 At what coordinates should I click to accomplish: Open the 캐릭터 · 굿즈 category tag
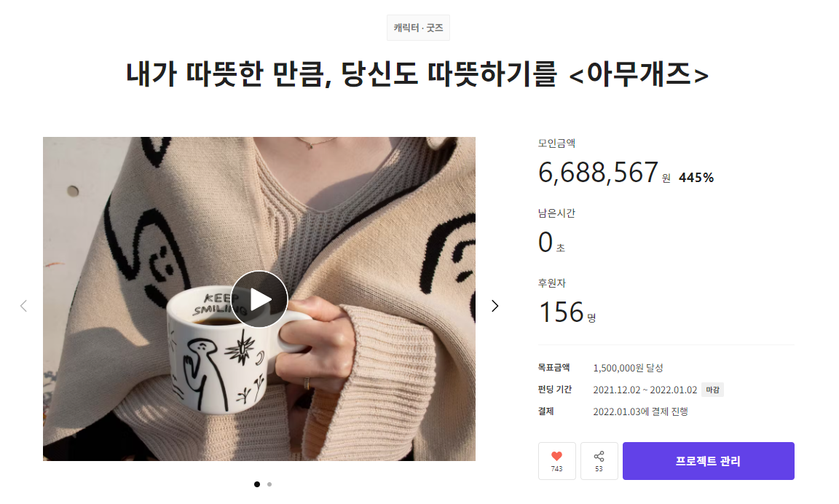(x=419, y=28)
